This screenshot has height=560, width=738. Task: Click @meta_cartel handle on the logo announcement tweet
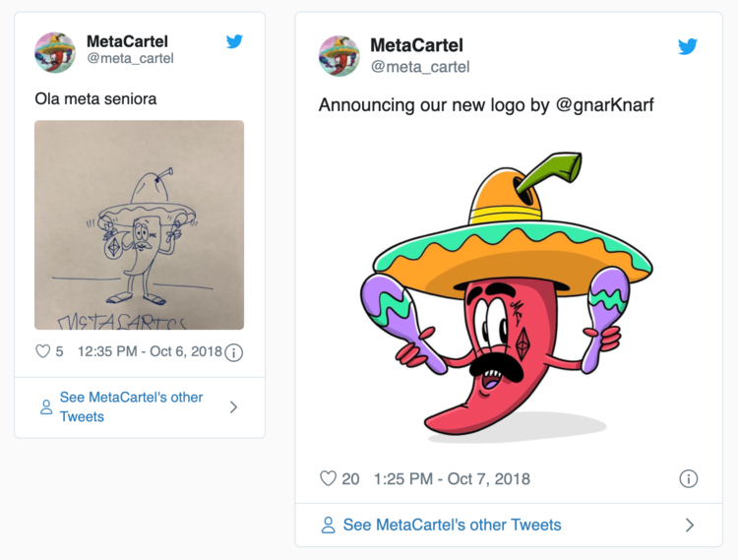pyautogui.click(x=420, y=67)
